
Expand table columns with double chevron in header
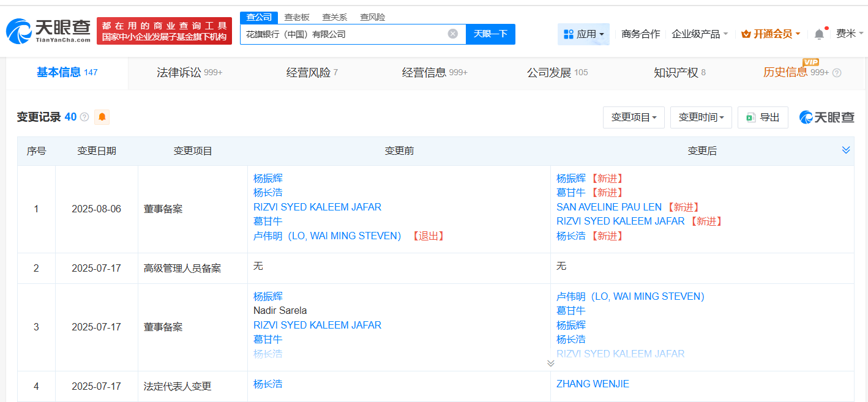click(x=846, y=150)
